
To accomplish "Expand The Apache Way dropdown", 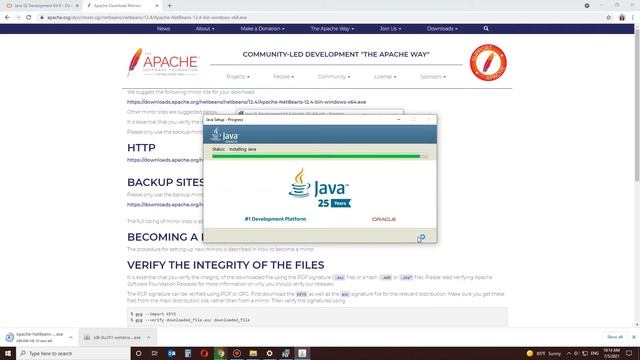I will pyautogui.click(x=332, y=29).
